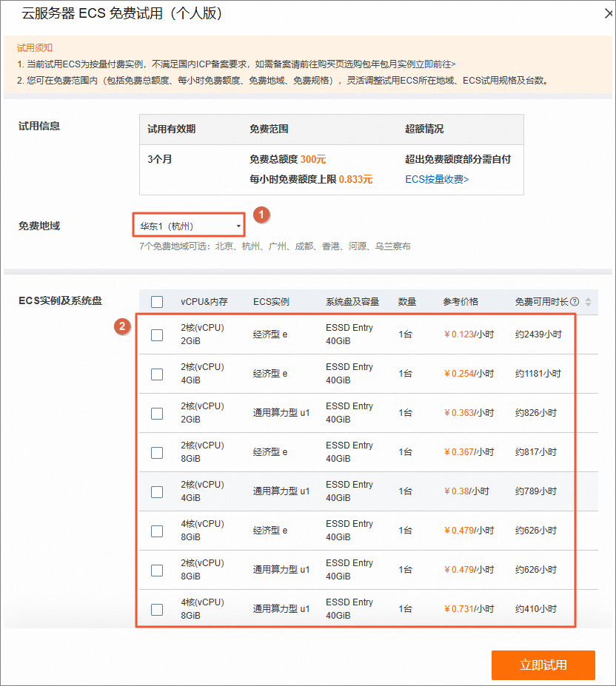Click the 约817小时 duration cell
This screenshot has width=616, height=686.
[x=536, y=452]
